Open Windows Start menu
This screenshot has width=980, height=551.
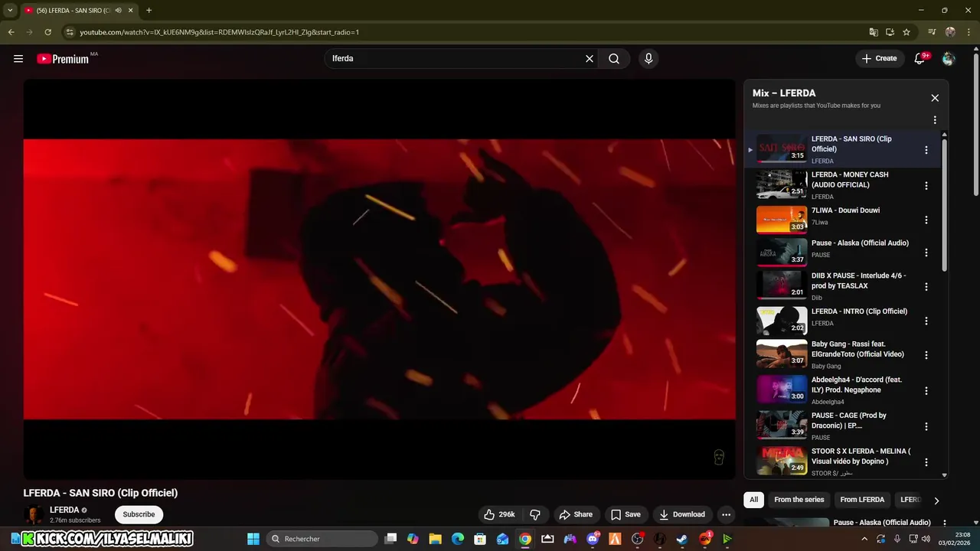pyautogui.click(x=253, y=539)
